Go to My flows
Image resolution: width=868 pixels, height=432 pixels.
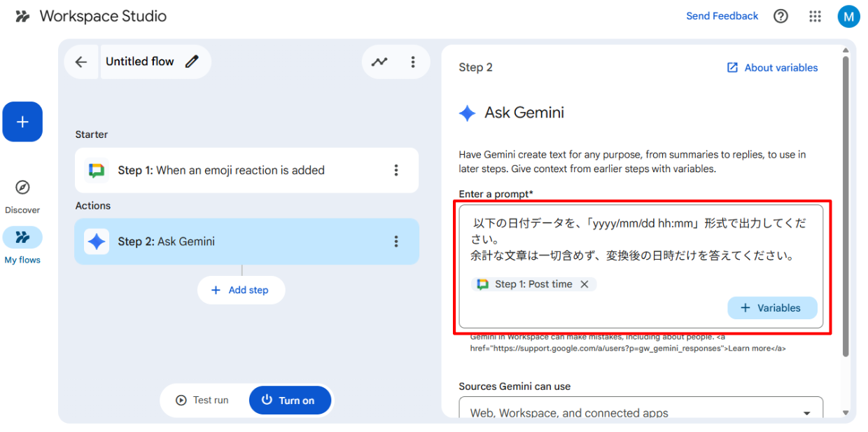[22, 238]
